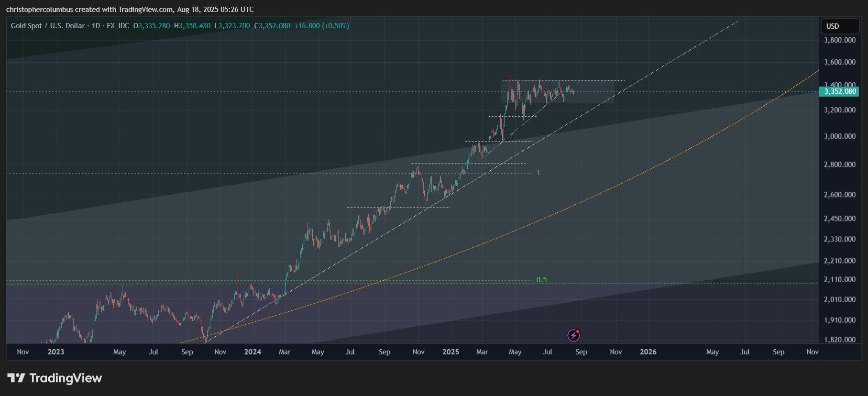Click the 2,110.000 price scale label
868x396 pixels.
point(839,279)
